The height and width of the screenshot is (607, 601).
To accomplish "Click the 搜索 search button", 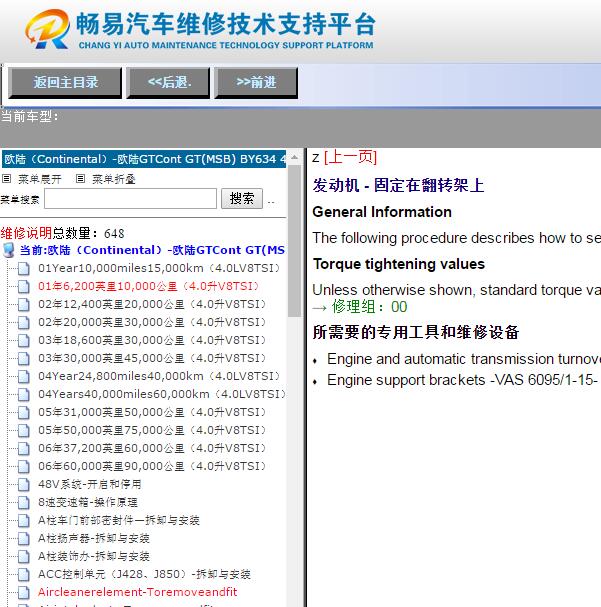I will click(x=242, y=199).
